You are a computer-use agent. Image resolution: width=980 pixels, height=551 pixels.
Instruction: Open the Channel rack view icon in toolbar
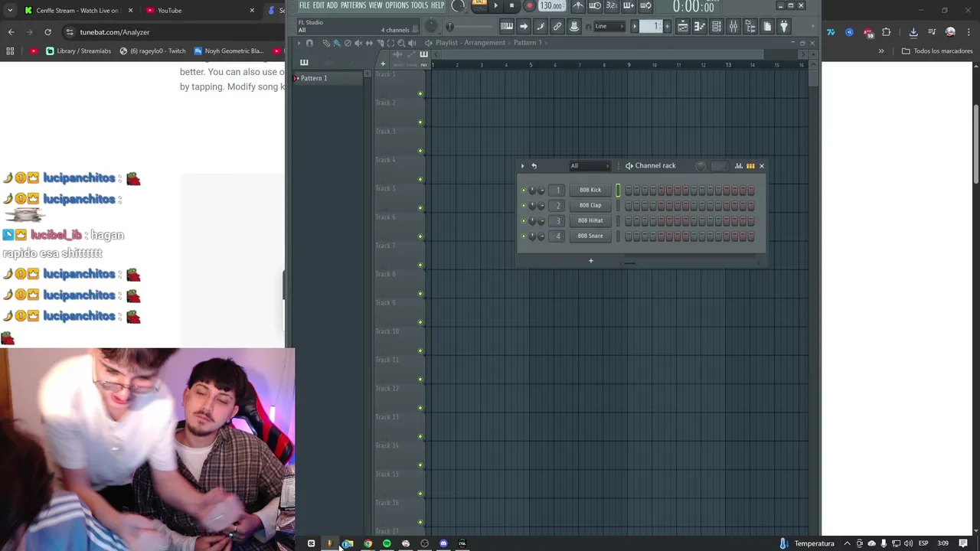click(717, 27)
